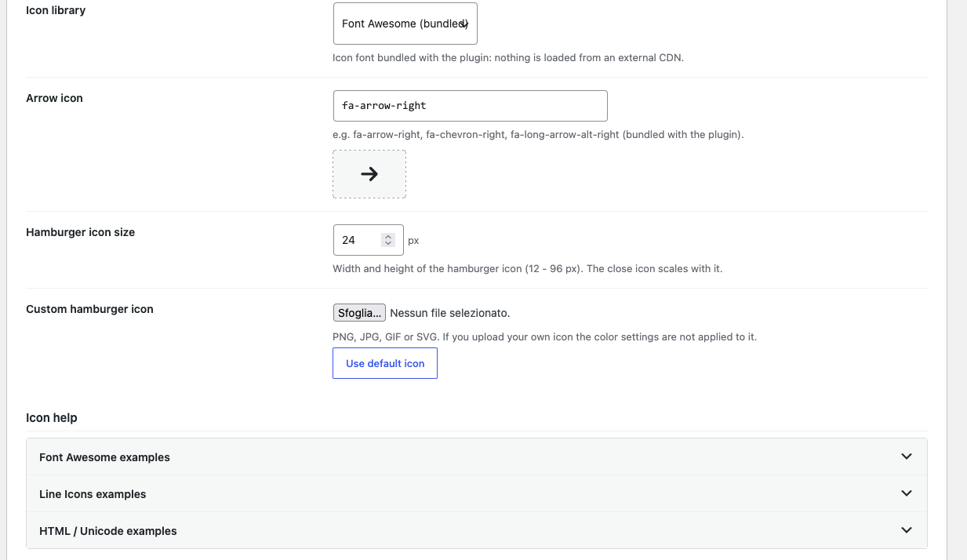Click the Sfoglia... file browse button
The image size is (967, 560).
pos(359,313)
